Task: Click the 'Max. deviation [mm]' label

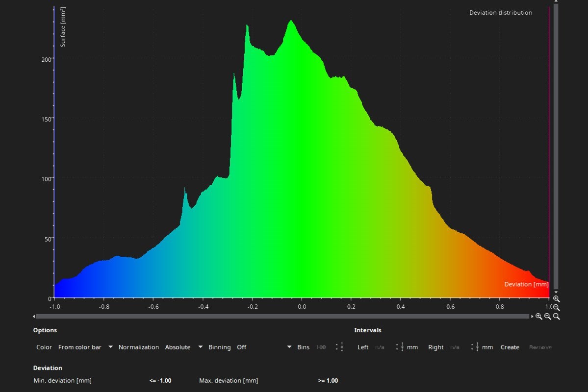Action: (x=229, y=380)
